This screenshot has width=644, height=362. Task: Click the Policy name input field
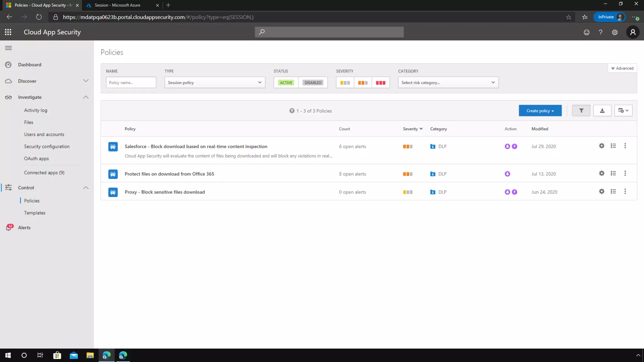pos(131,83)
